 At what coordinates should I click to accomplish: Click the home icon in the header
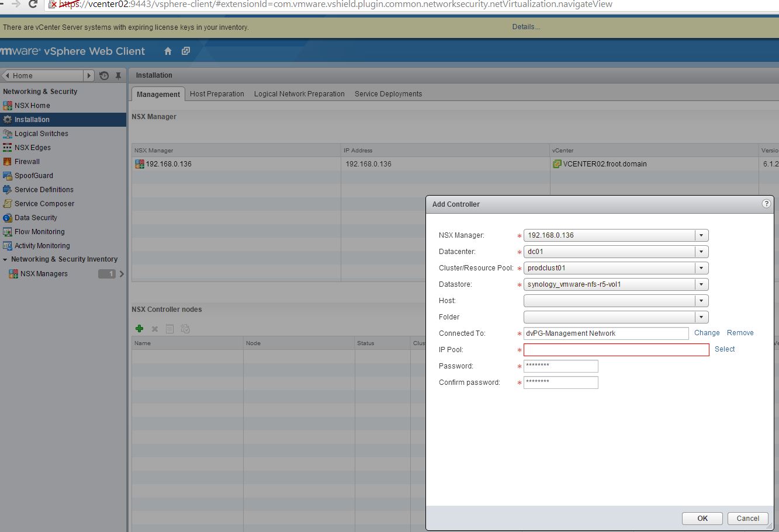(168, 51)
